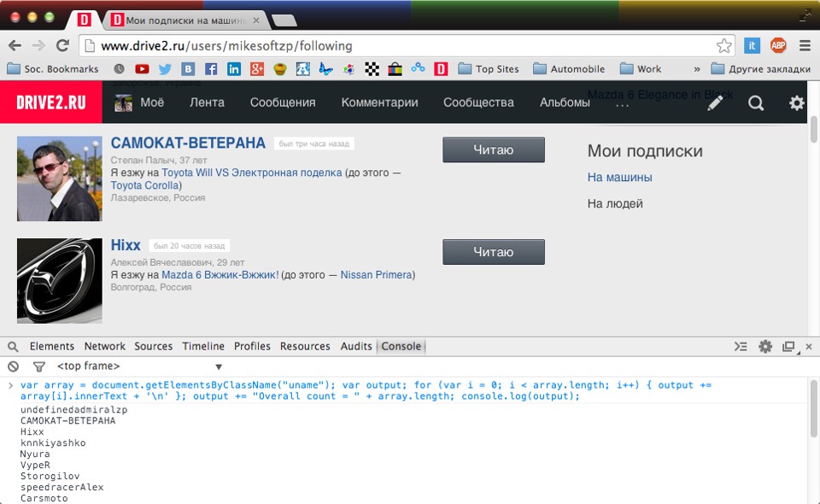Open the Toyota Corolla link
Viewport: 820px width, 504px height.
coord(145,185)
